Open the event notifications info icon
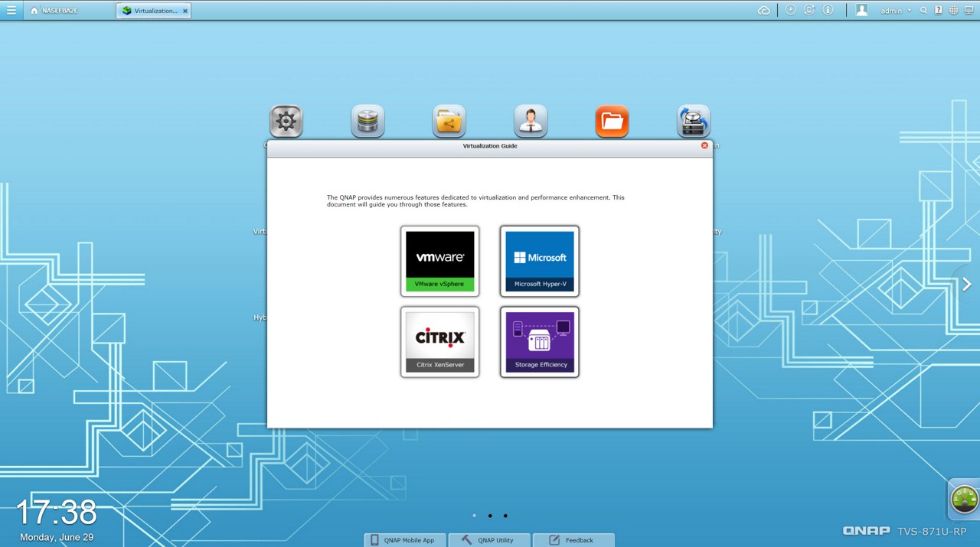The image size is (980, 547). click(x=828, y=10)
